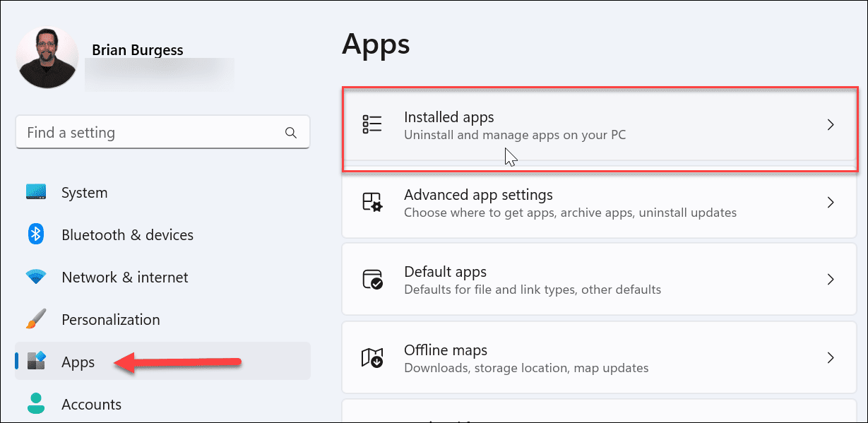Click Brian Burgess's profile picture
The height and width of the screenshot is (423, 868).
[47, 56]
